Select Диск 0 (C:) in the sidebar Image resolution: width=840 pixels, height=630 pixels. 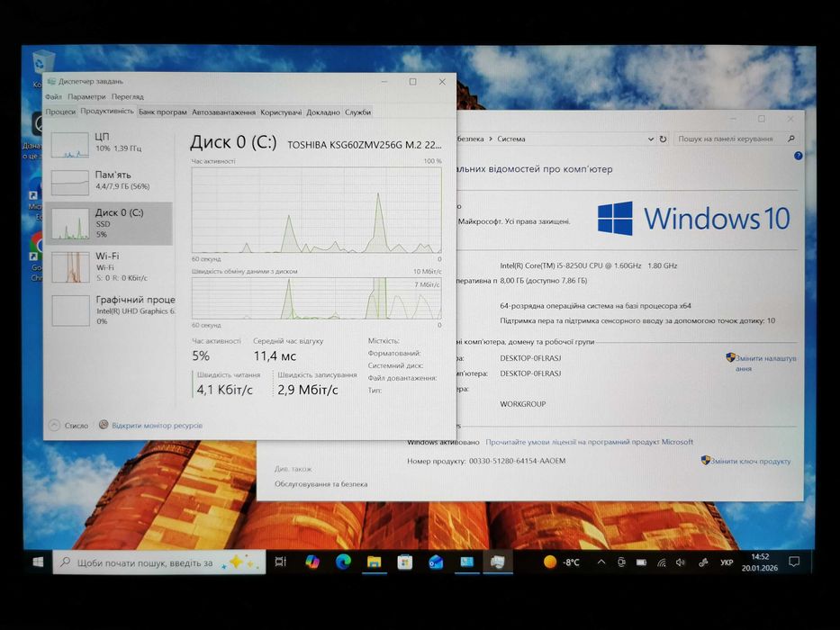click(109, 223)
